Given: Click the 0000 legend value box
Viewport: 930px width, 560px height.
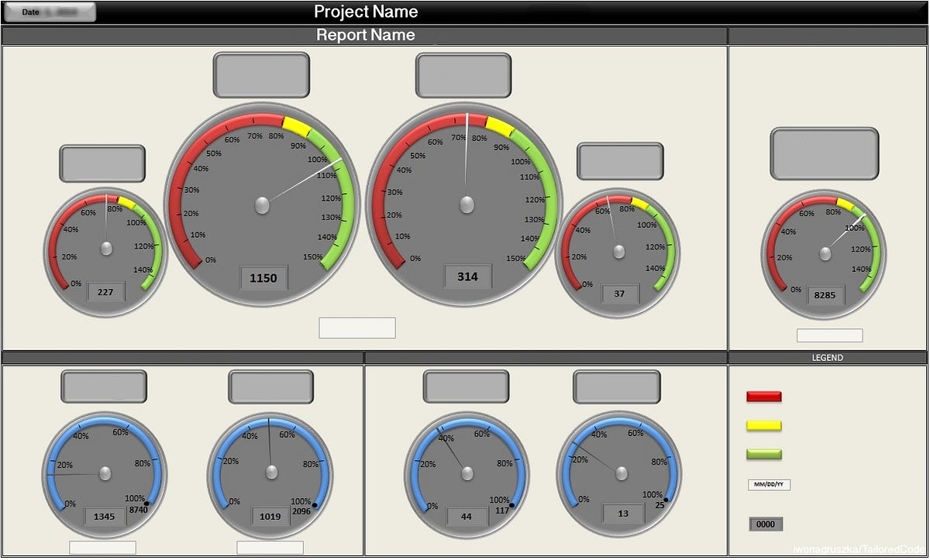Looking at the screenshot, I should pyautogui.click(x=765, y=524).
